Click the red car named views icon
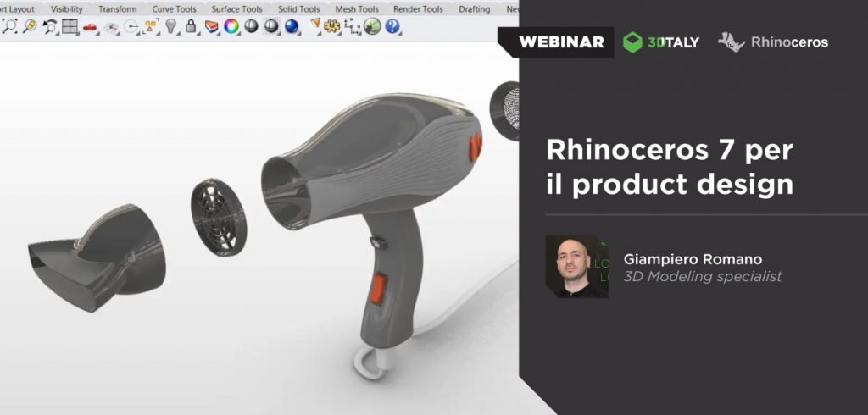 coord(90,26)
